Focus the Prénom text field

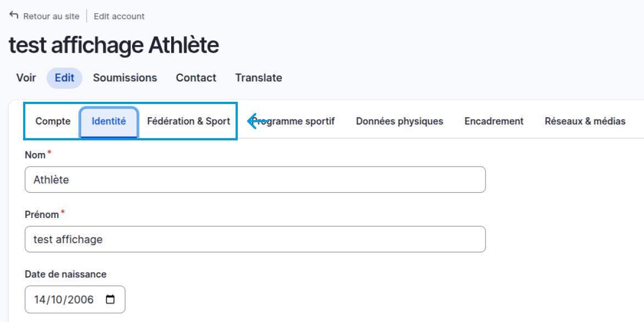(x=255, y=239)
